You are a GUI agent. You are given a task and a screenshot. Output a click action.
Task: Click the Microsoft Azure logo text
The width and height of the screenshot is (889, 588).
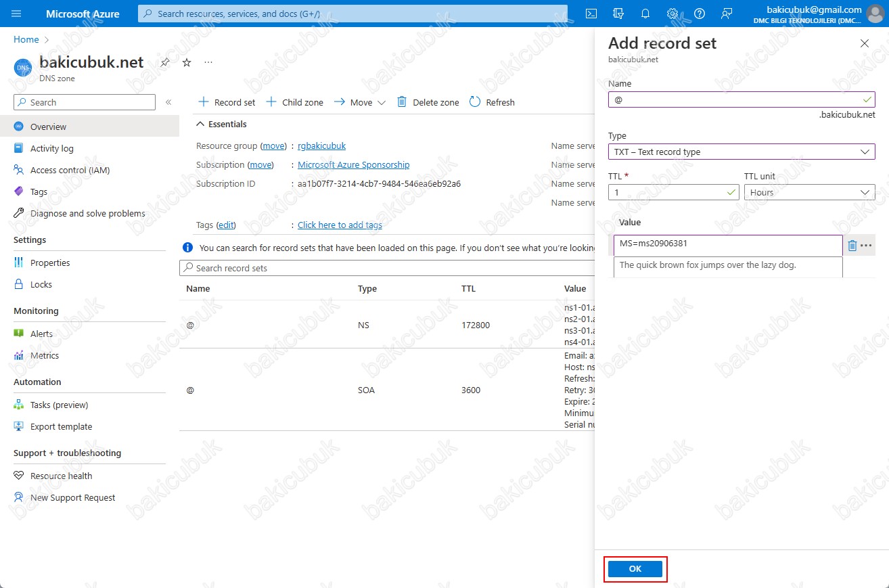tap(83, 14)
